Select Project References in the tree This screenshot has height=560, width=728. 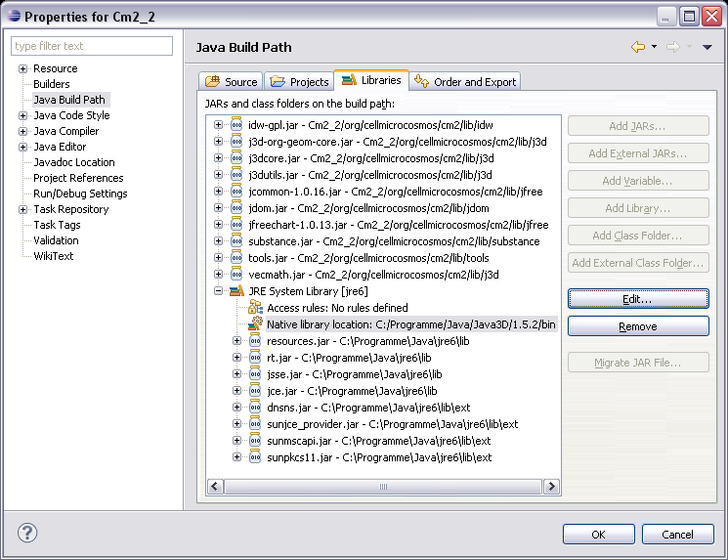(78, 178)
